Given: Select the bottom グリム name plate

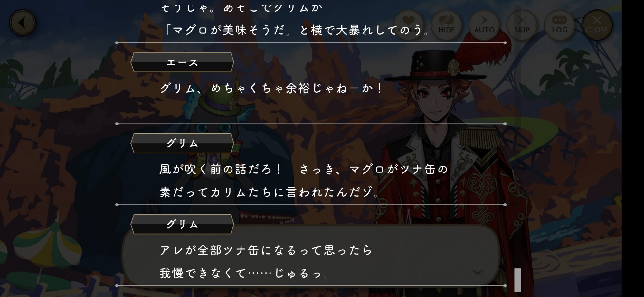Looking at the screenshot, I should point(182,224).
